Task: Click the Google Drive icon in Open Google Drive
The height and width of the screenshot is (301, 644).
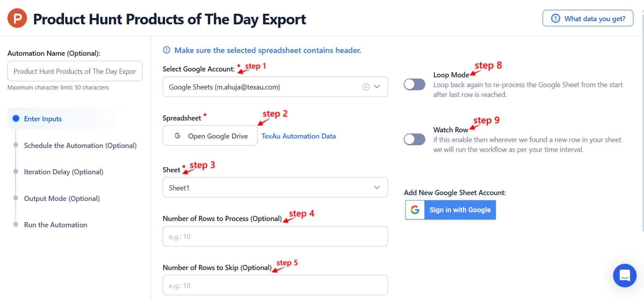Action: (x=178, y=135)
